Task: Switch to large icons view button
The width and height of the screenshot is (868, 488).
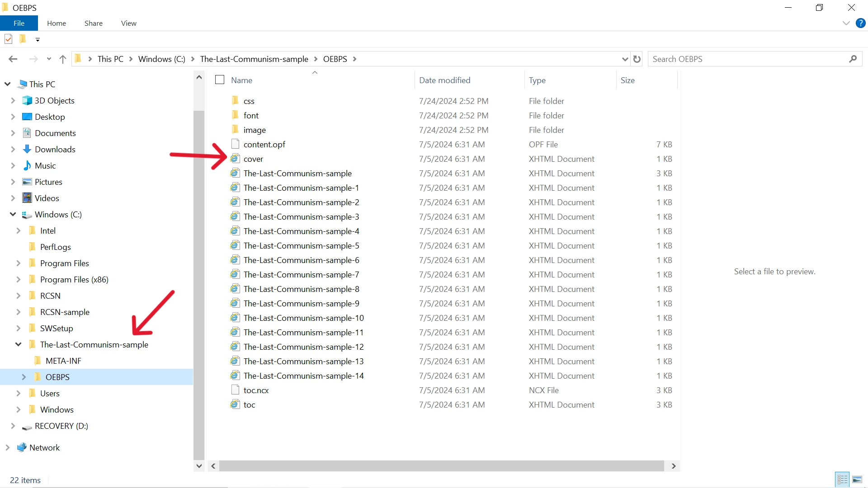Action: point(857,479)
